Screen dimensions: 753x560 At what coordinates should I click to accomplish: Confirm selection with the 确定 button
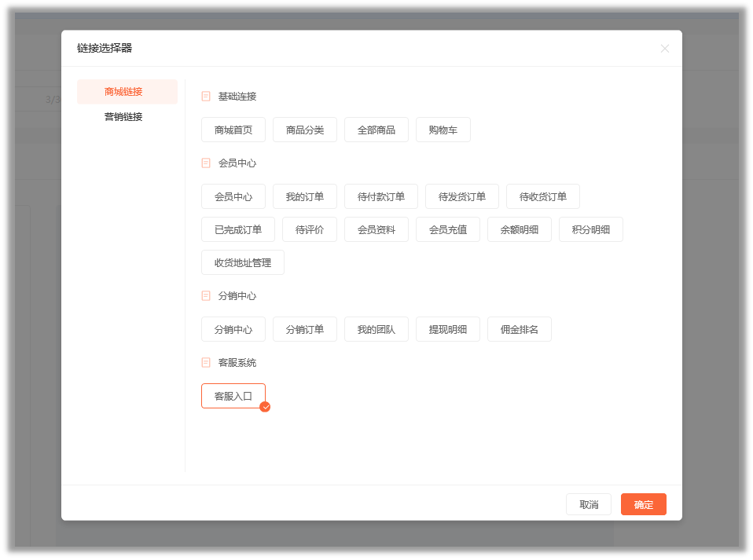[644, 504]
